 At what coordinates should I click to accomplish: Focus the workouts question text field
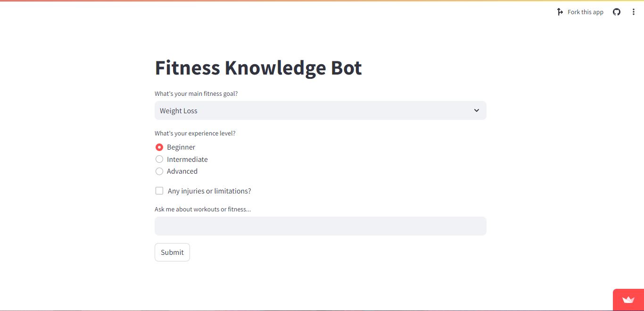[x=321, y=226]
